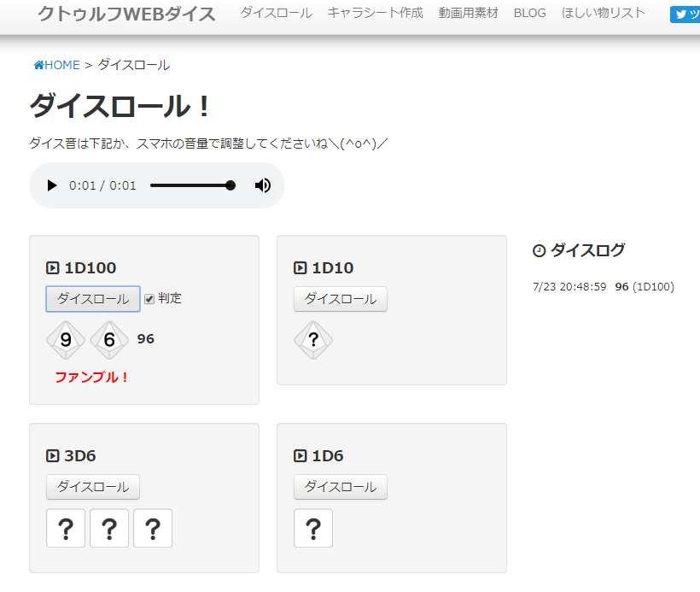Roll the 1D10 dice
Image resolution: width=700 pixels, height=592 pixels.
[340, 299]
